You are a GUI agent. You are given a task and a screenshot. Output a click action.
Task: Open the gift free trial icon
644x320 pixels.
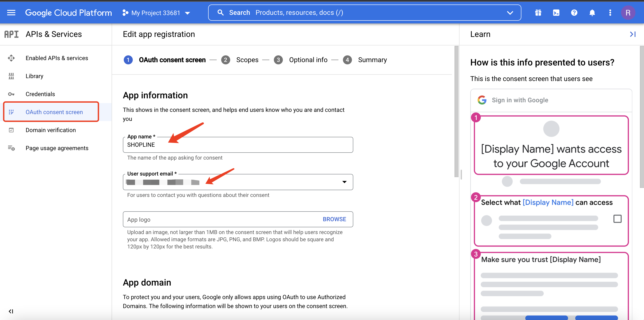[538, 13]
